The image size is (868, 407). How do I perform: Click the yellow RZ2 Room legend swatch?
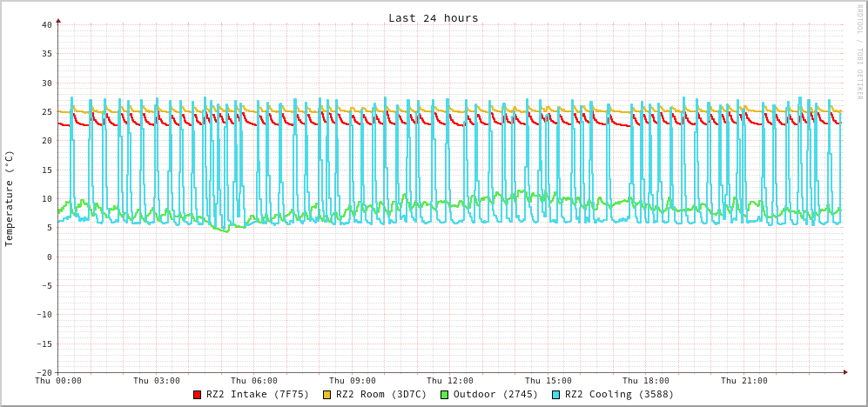tap(327, 395)
